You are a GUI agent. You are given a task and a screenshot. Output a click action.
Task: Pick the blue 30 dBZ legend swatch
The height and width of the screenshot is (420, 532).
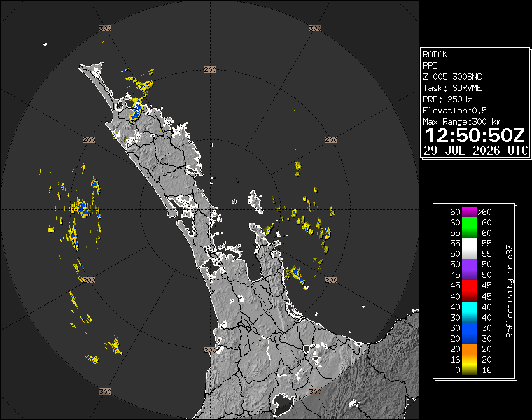pyautogui.click(x=469, y=333)
